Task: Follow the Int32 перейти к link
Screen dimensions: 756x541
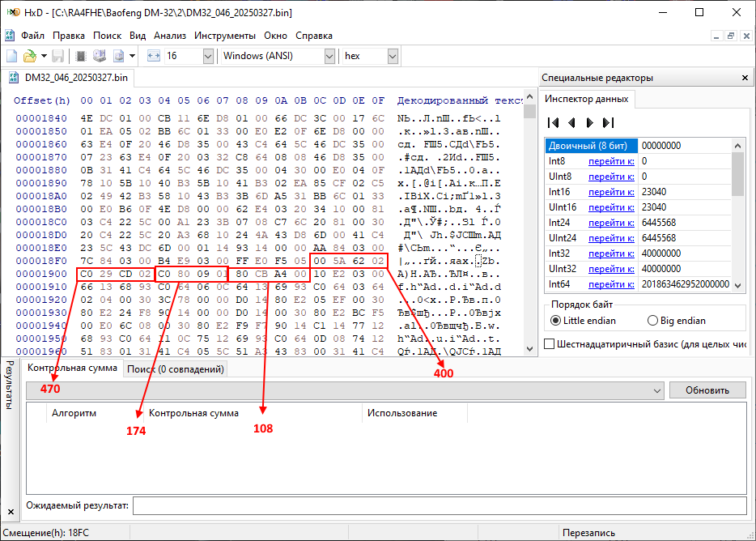Action: click(611, 253)
